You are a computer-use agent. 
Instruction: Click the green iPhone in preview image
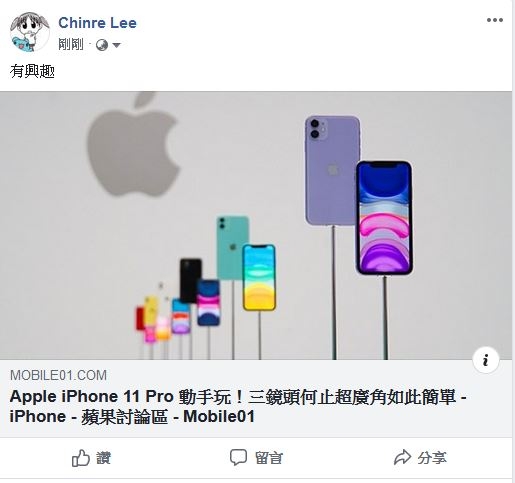coord(232,248)
